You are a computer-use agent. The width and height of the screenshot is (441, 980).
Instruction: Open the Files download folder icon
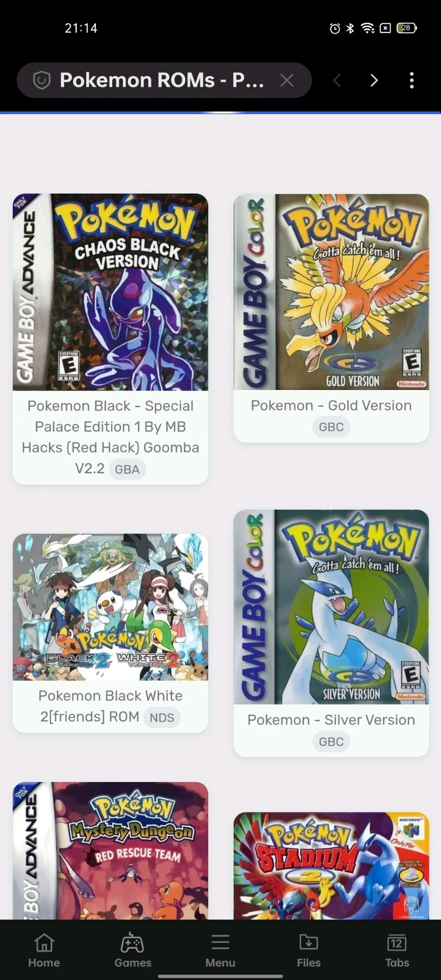click(x=309, y=950)
